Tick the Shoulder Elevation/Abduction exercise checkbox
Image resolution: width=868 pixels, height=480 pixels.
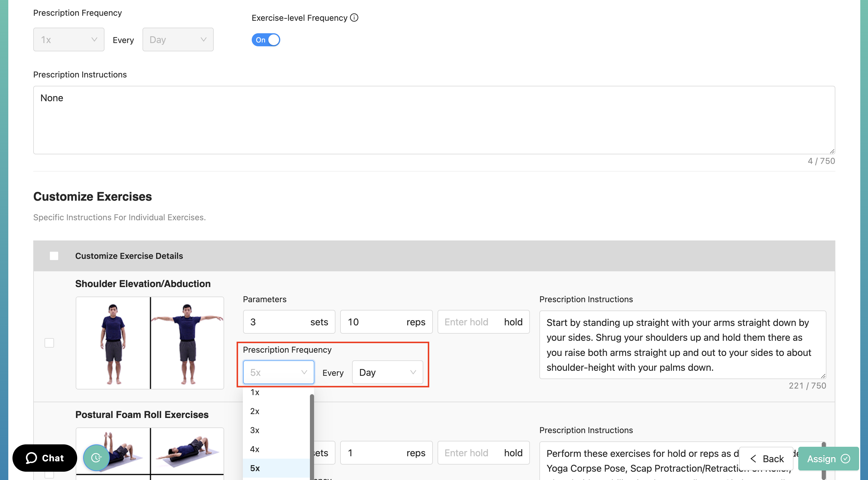(49, 343)
